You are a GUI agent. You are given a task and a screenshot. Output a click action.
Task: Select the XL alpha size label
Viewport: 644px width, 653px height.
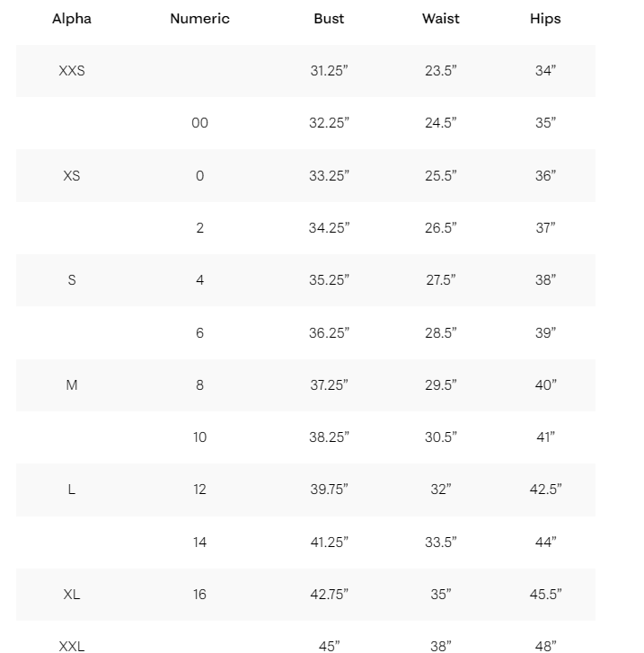tap(72, 595)
